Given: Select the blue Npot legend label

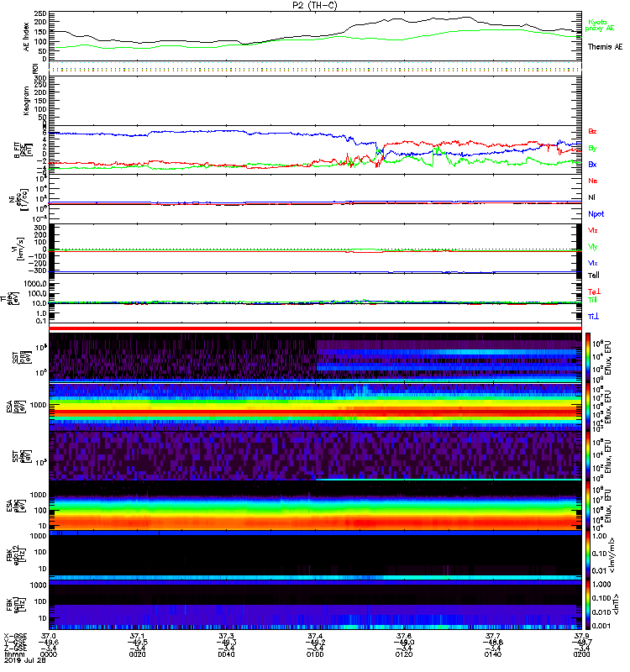Looking at the screenshot, I should click(596, 214).
